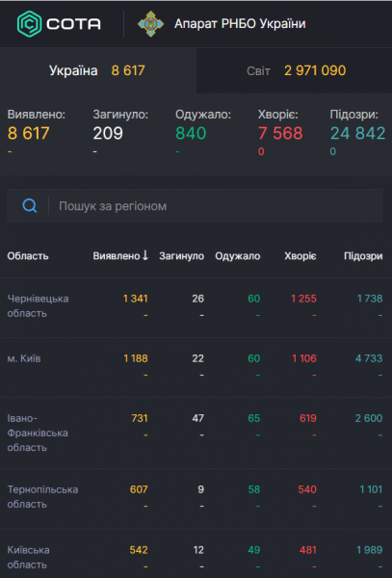
Task: Click the search magnifier icon
Action: click(x=29, y=206)
